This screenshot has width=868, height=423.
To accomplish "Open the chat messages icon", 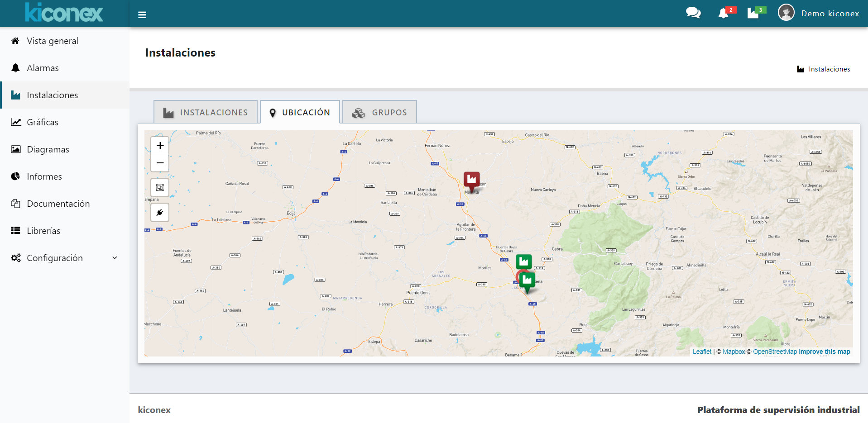I will (x=693, y=13).
